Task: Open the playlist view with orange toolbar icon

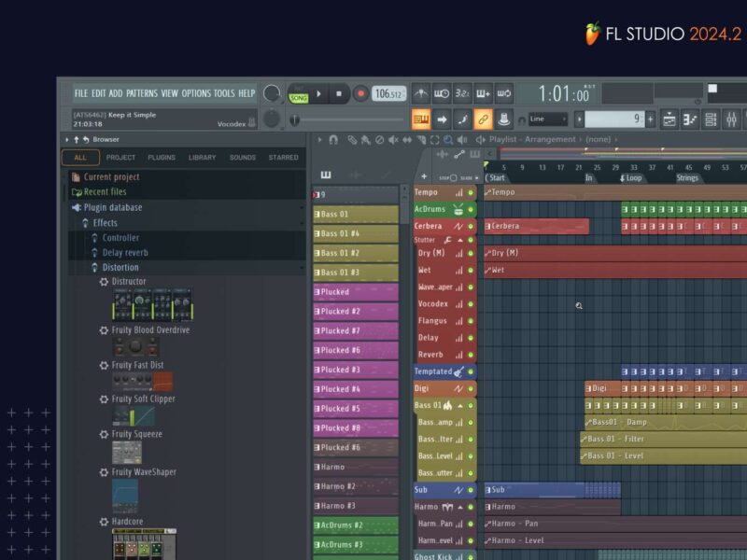Action: tap(421, 119)
